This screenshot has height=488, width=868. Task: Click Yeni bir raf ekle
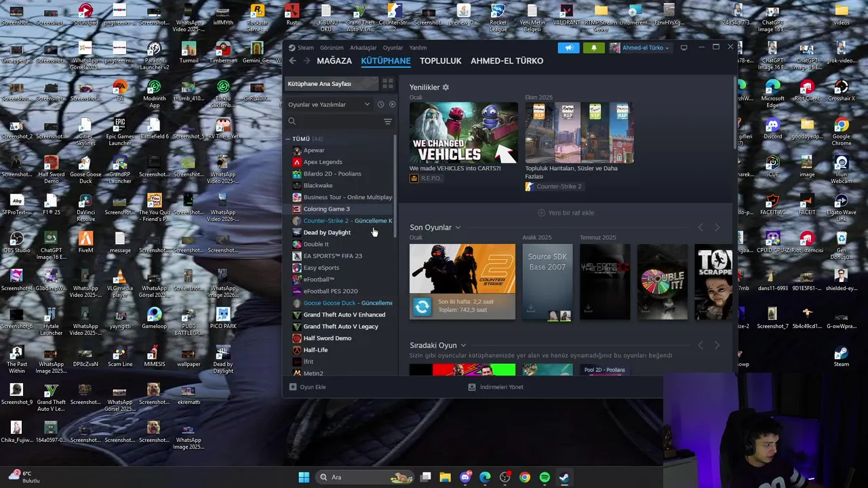pyautogui.click(x=566, y=213)
